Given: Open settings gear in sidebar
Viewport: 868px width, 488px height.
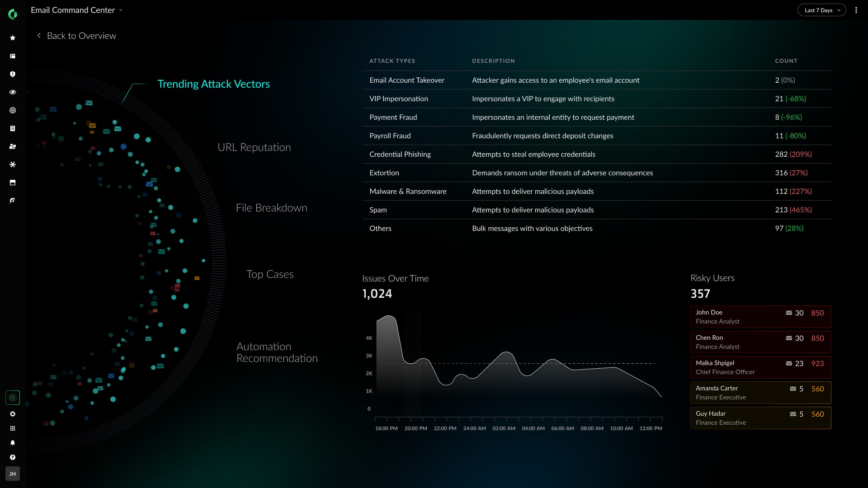Looking at the screenshot, I should pyautogui.click(x=13, y=414).
